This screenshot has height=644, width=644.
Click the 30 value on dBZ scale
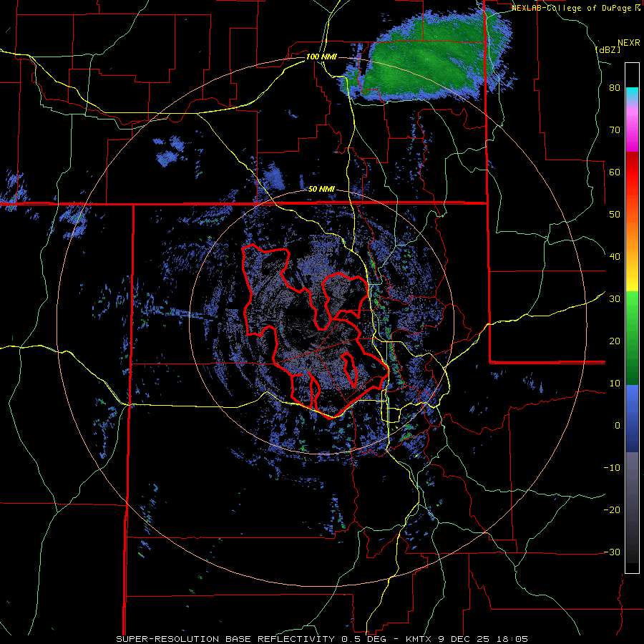(615, 299)
